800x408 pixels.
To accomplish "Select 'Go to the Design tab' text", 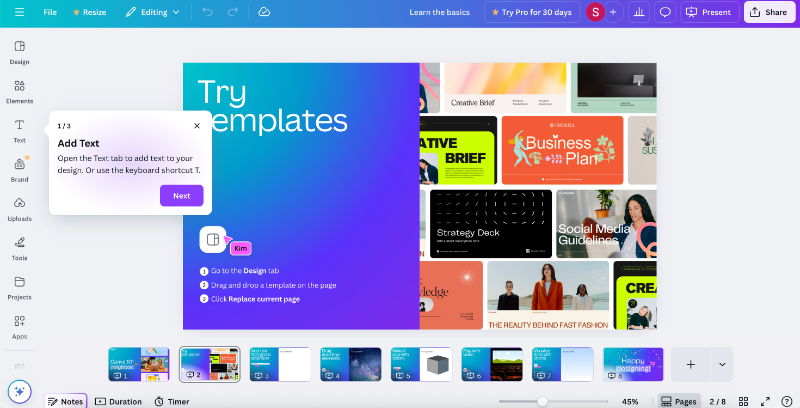I will point(245,271).
